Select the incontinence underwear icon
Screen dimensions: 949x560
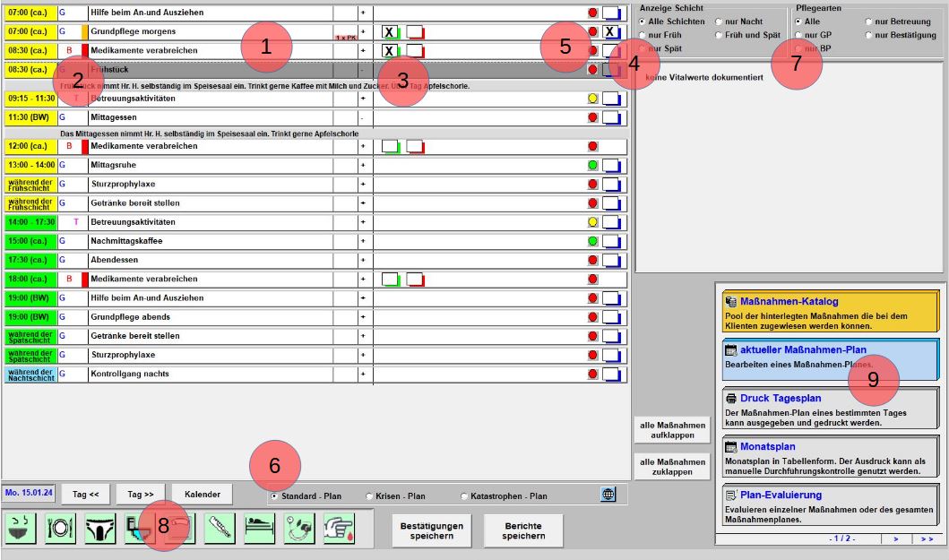pyautogui.click(x=100, y=529)
